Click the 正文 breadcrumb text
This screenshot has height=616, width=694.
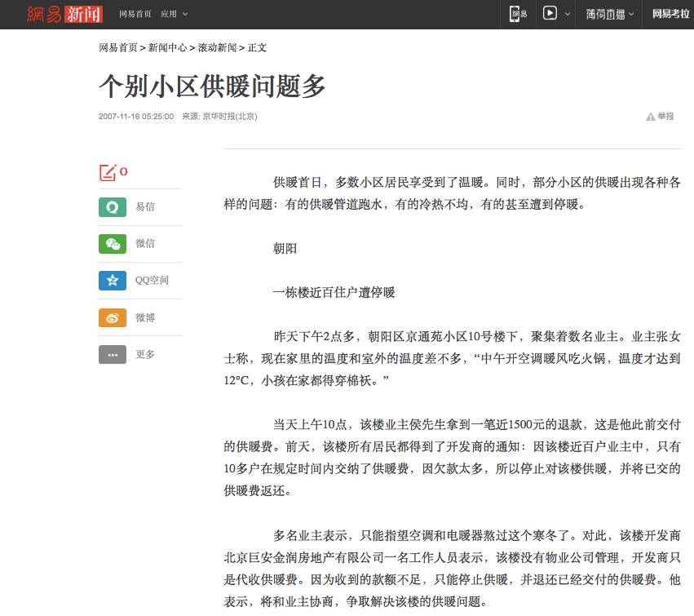pyautogui.click(x=257, y=47)
